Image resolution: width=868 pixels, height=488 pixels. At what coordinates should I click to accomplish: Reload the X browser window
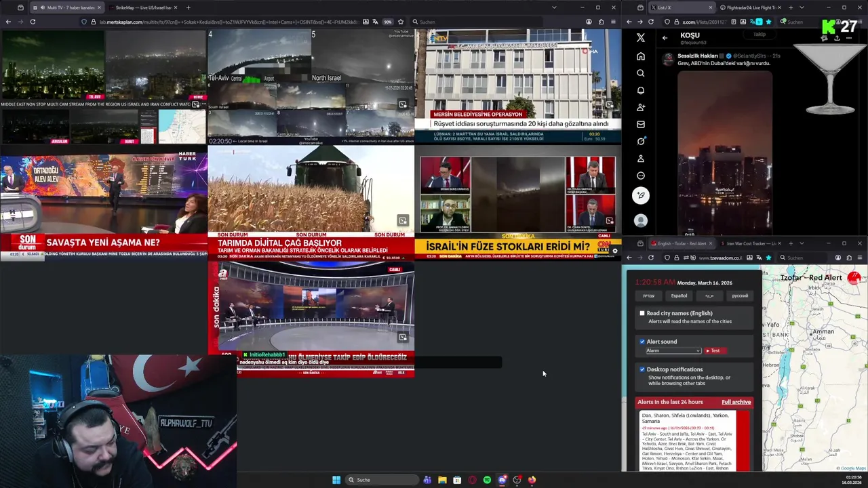pyautogui.click(x=651, y=22)
